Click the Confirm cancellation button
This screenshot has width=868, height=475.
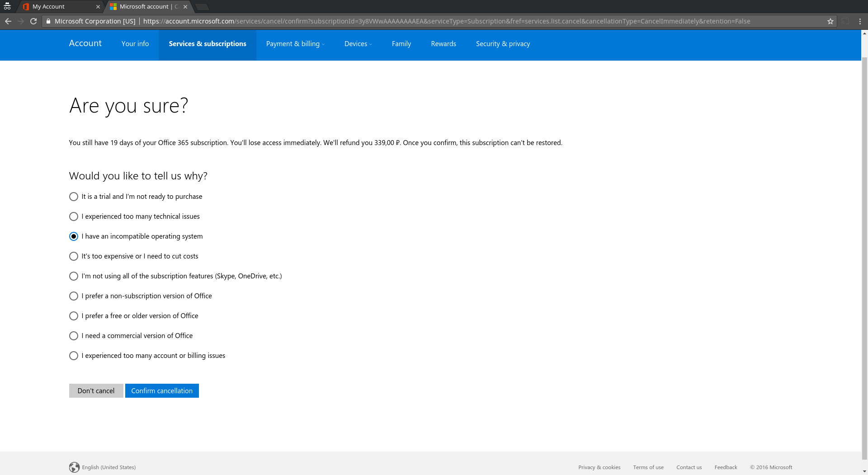pos(162,391)
